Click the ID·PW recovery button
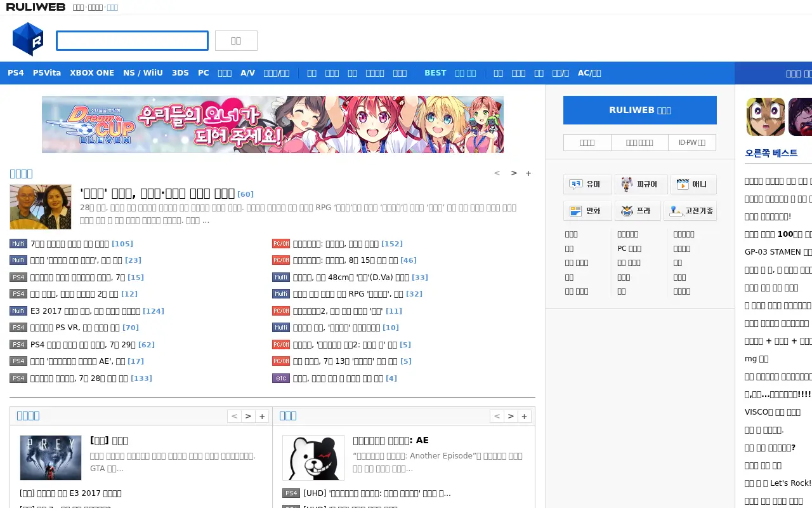 click(692, 143)
